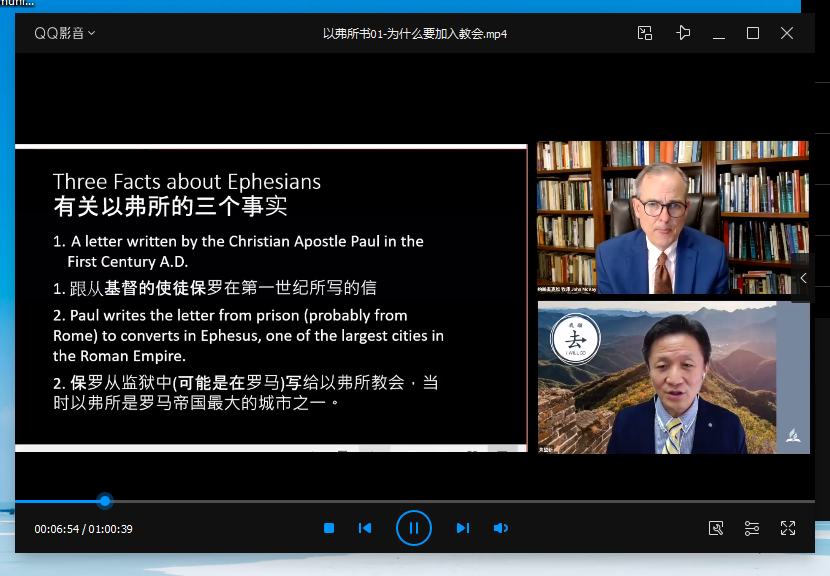Open playback settings with the sliders icon

pyautogui.click(x=752, y=528)
